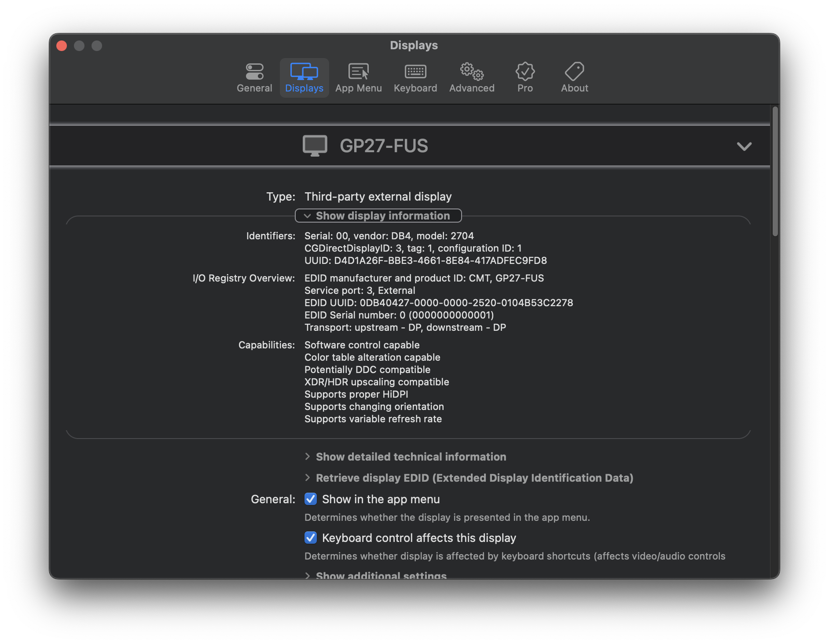
Task: Click the GP27-FUS monitor icon
Action: (315, 146)
